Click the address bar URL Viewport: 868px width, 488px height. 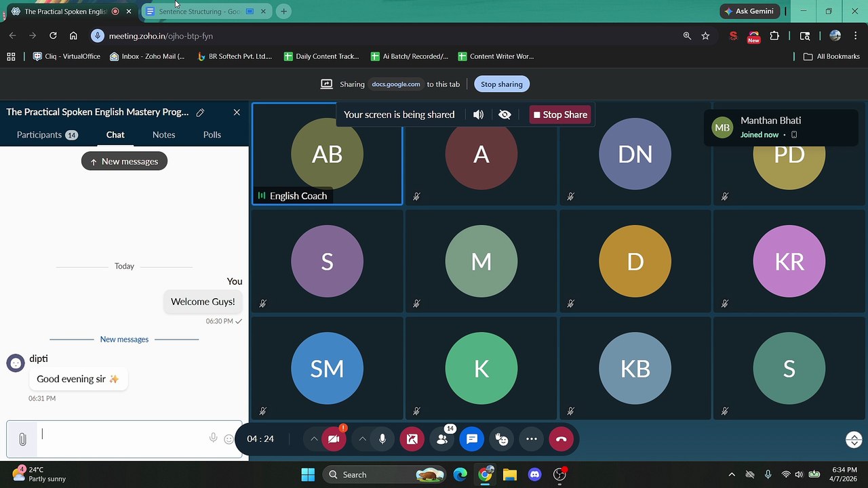point(161,36)
